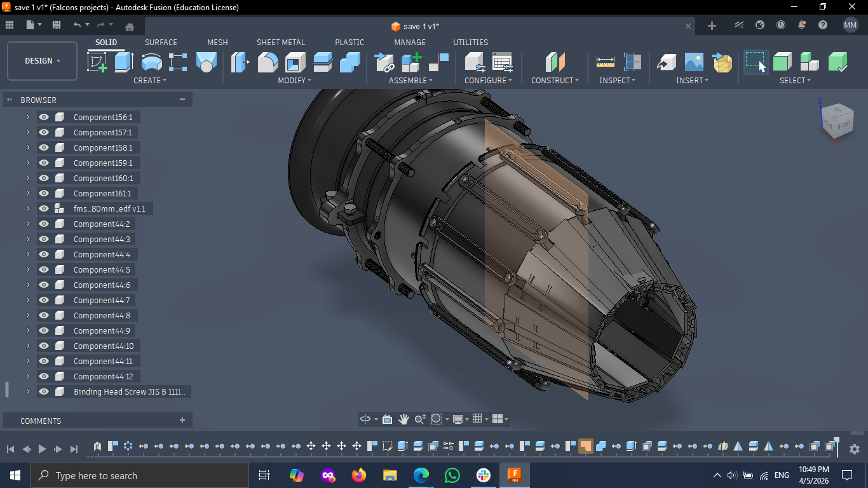
Task: Select the Press Pull tool
Action: pos(240,62)
